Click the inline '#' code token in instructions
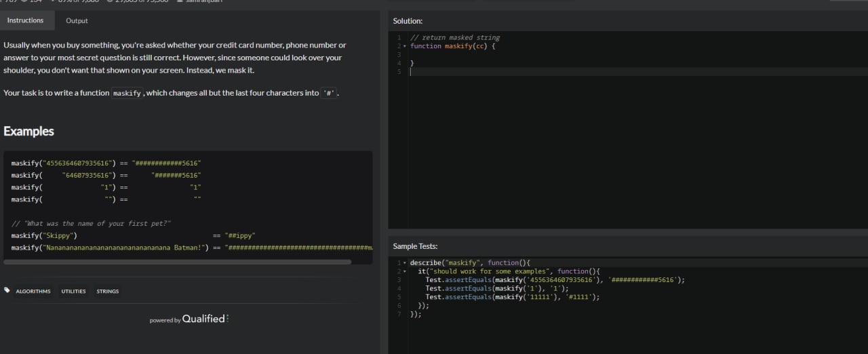 click(330, 93)
